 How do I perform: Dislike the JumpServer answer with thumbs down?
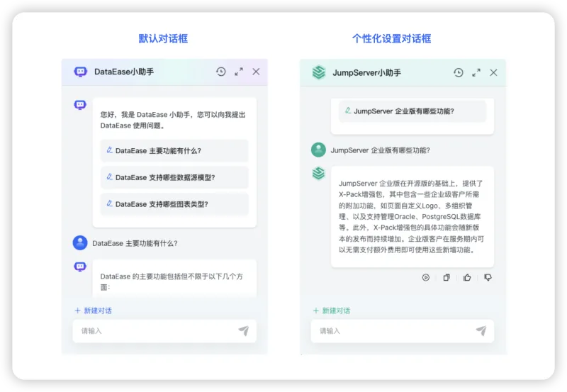488,277
